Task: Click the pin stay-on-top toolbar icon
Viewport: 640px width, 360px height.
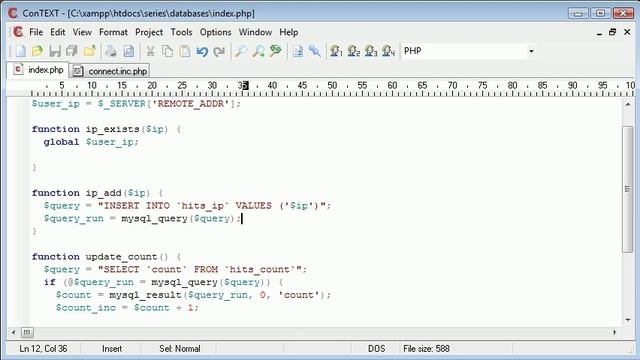Action: (315, 51)
